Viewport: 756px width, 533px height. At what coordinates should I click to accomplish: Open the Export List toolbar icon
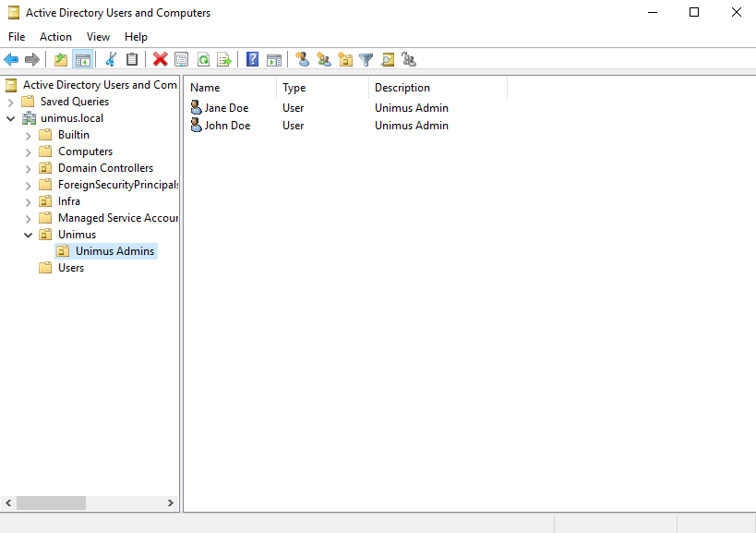click(224, 59)
